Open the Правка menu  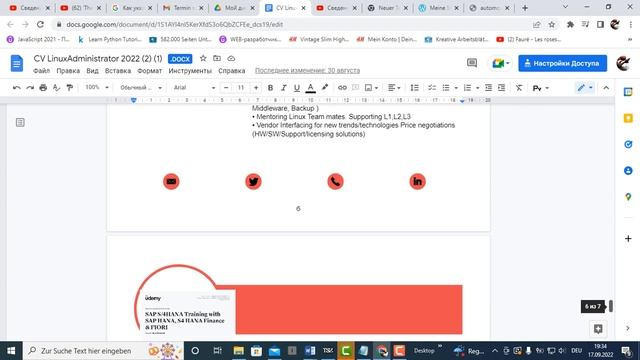pyautogui.click(x=68, y=71)
